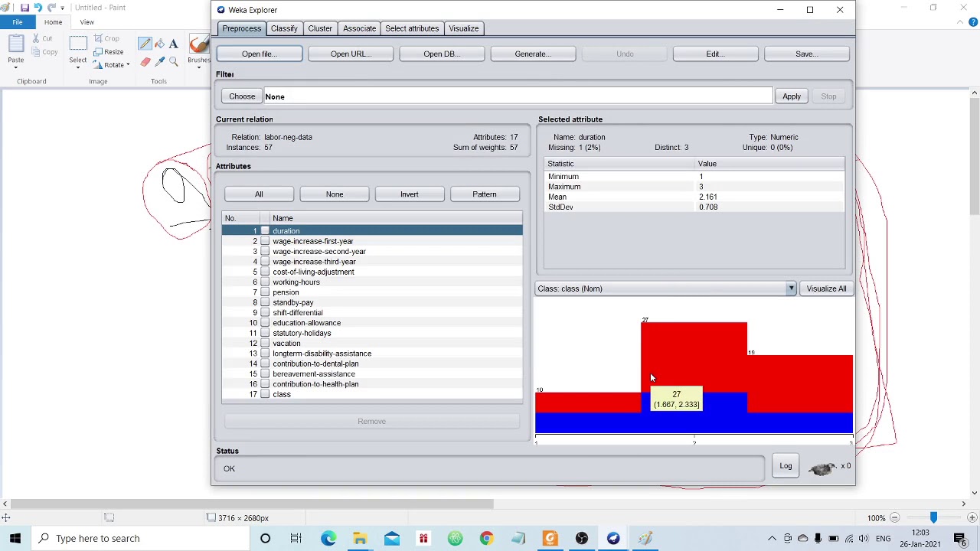Screen dimensions: 980x551
Task: Click the Log button
Action: coord(786,466)
